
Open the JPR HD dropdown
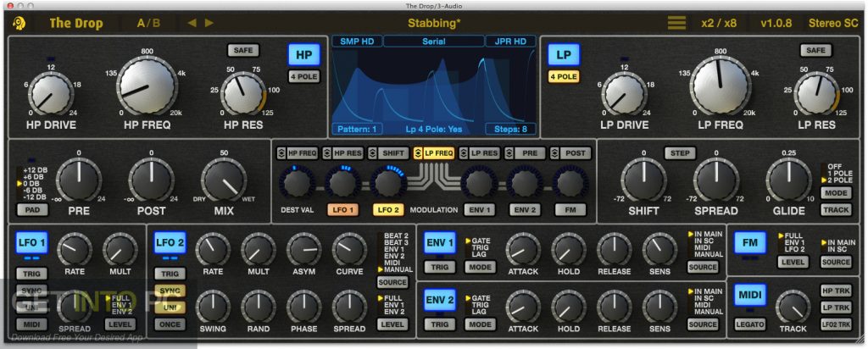[510, 41]
